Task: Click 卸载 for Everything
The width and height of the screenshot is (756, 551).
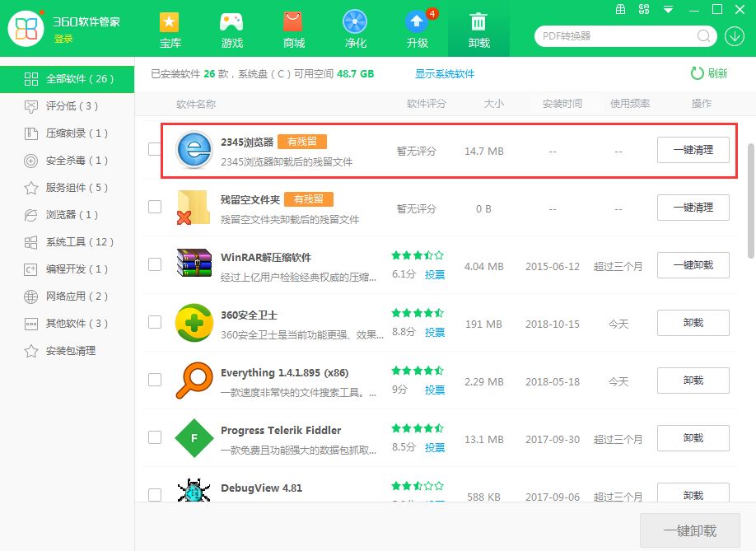Action: click(x=693, y=381)
